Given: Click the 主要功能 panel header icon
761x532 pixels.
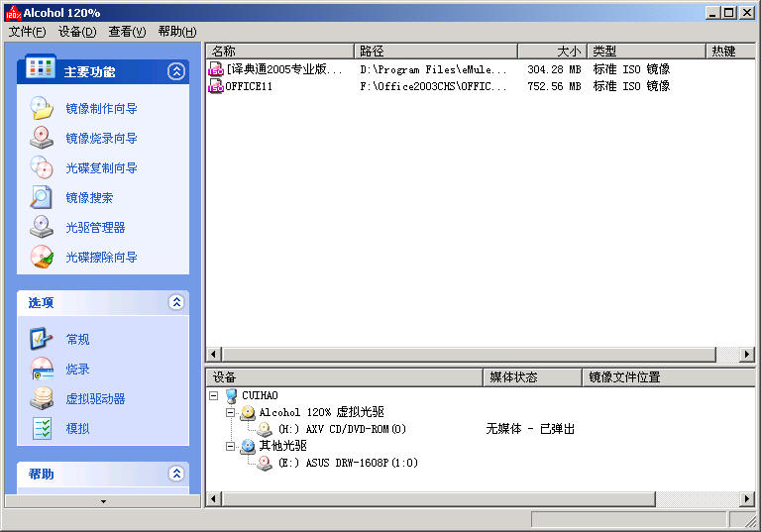Looking at the screenshot, I should coord(41,66).
